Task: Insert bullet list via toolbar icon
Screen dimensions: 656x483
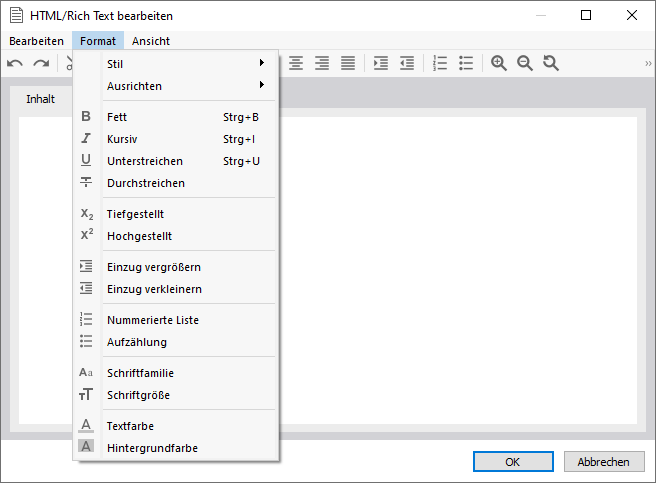Action: coord(466,63)
